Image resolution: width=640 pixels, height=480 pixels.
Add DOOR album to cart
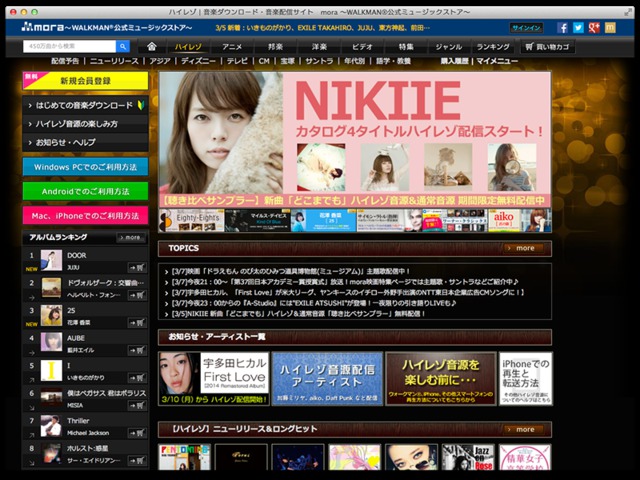137,267
